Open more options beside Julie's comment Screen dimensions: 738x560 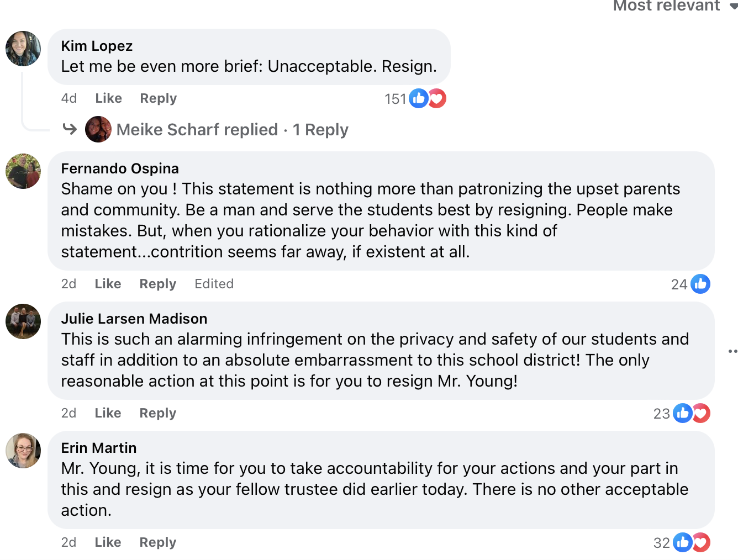click(x=732, y=351)
